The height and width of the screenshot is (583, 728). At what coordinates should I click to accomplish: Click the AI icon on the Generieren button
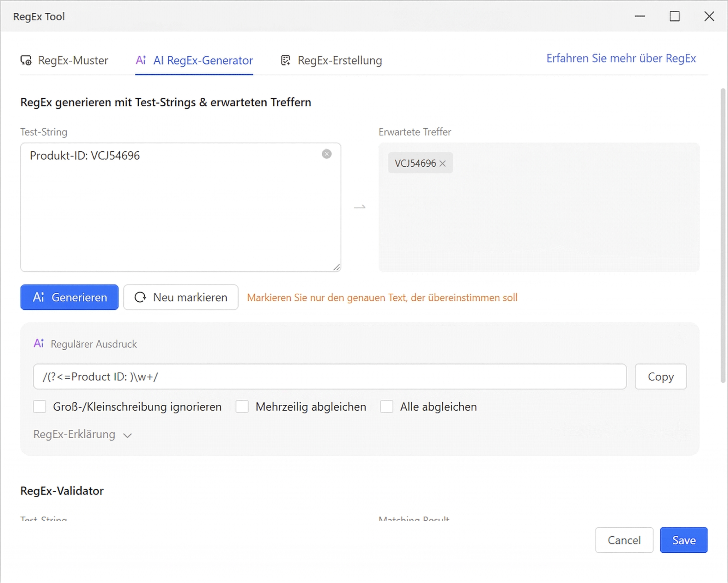(39, 298)
